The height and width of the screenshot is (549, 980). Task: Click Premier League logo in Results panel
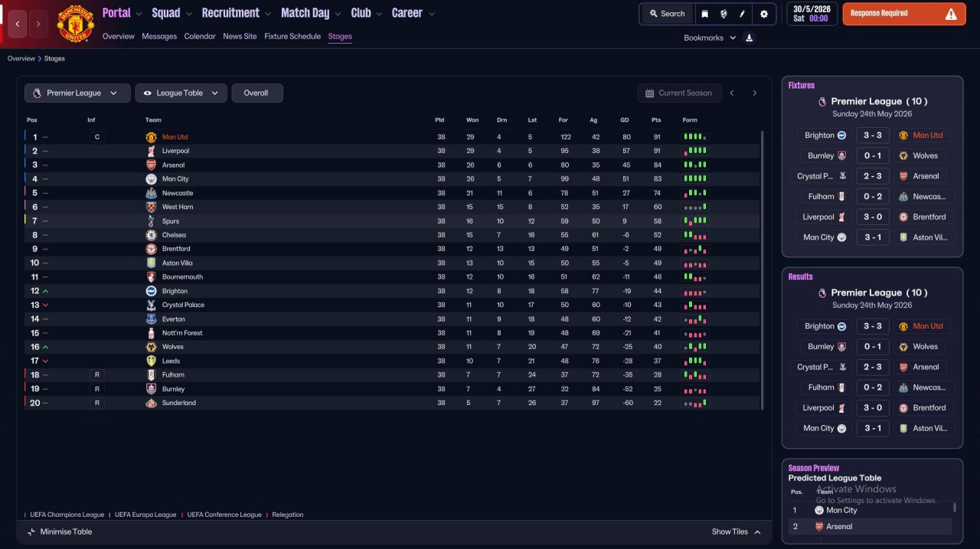point(822,292)
